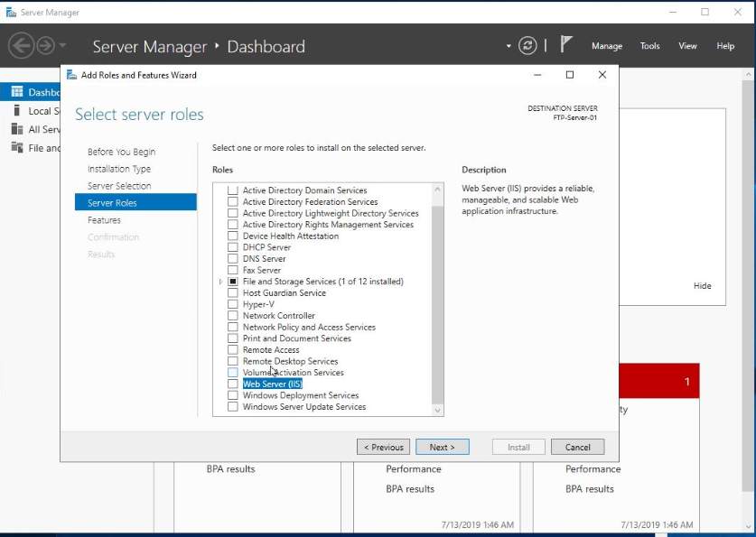Go to Before You Begin step
This screenshot has height=537, width=756.
(122, 152)
